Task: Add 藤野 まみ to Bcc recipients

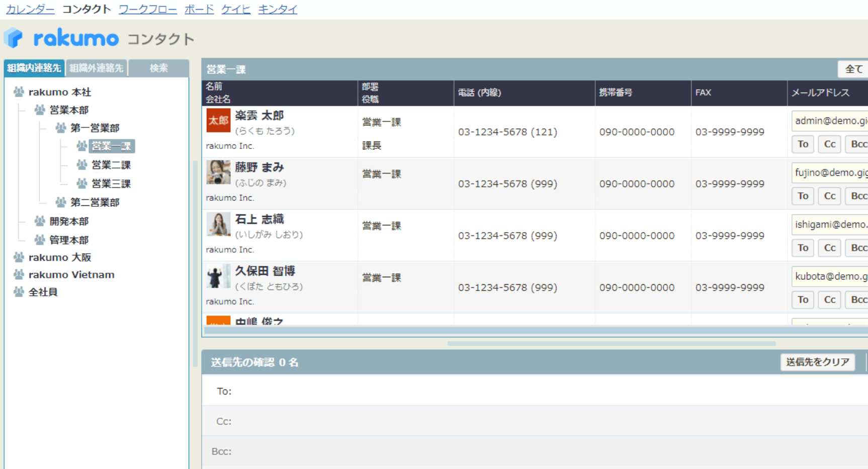Action: click(x=857, y=196)
